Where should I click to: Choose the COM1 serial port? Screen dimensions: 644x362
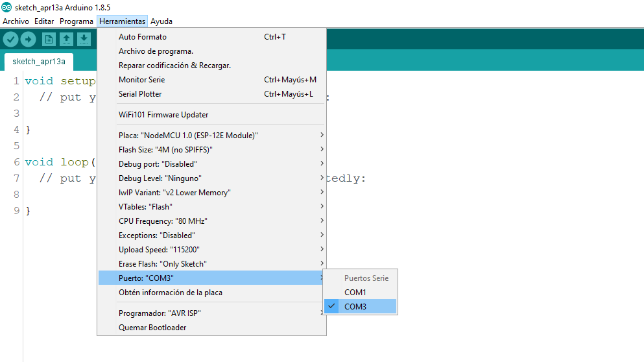click(x=360, y=292)
